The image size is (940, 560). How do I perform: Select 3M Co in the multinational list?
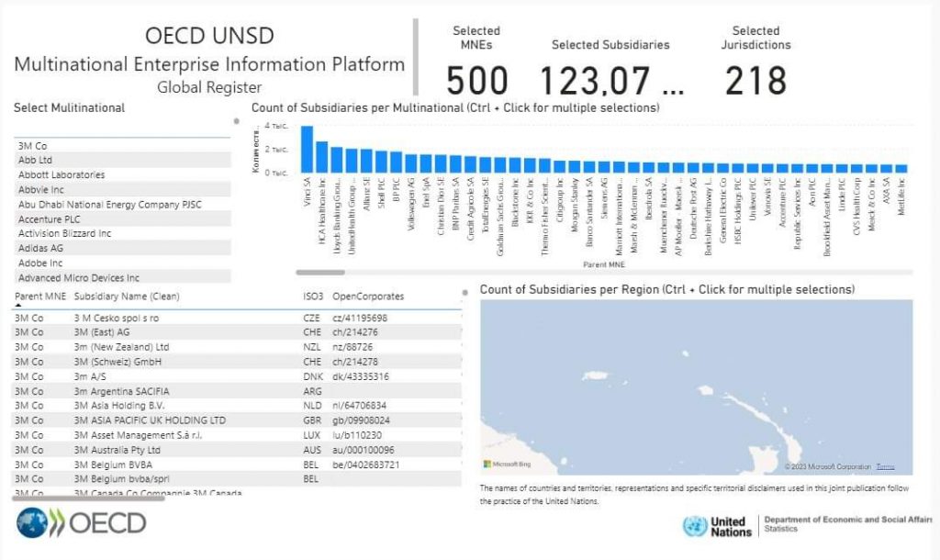(122, 146)
